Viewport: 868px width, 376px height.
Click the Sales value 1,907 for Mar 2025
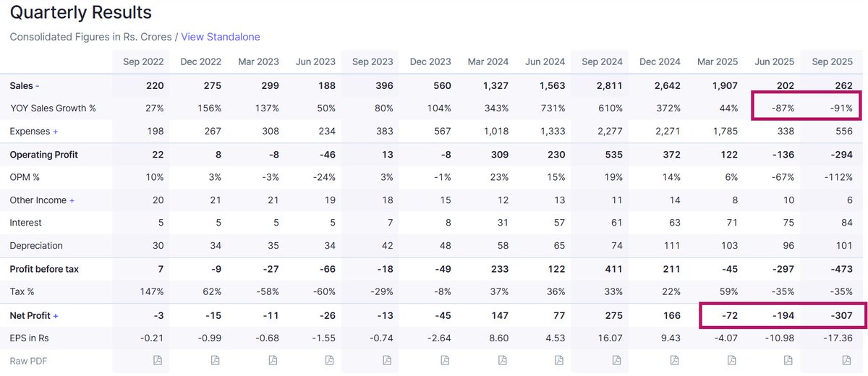coord(725,85)
